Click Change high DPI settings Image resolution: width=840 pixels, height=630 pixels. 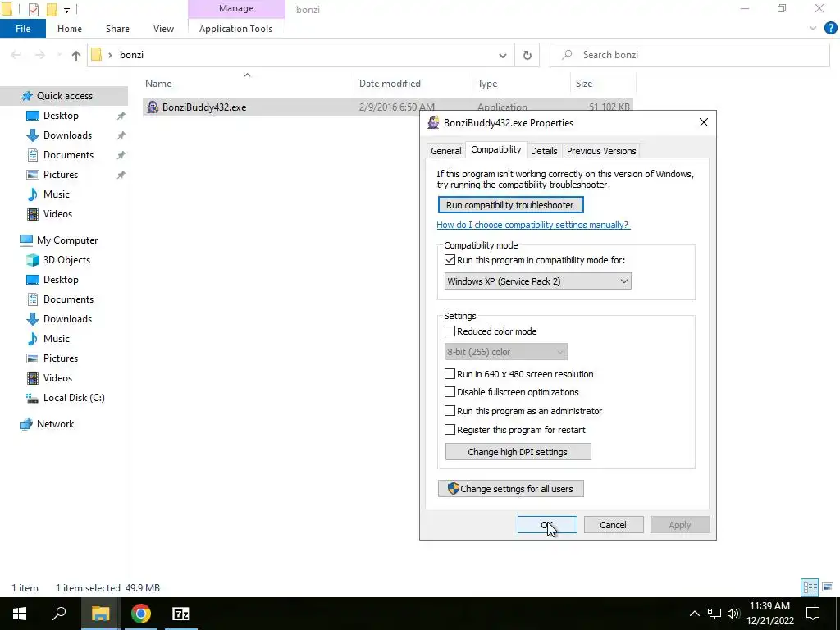(x=518, y=452)
